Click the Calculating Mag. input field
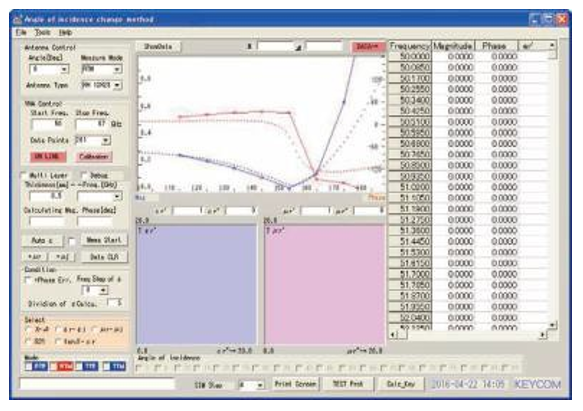The width and height of the screenshot is (583, 411). 47,222
